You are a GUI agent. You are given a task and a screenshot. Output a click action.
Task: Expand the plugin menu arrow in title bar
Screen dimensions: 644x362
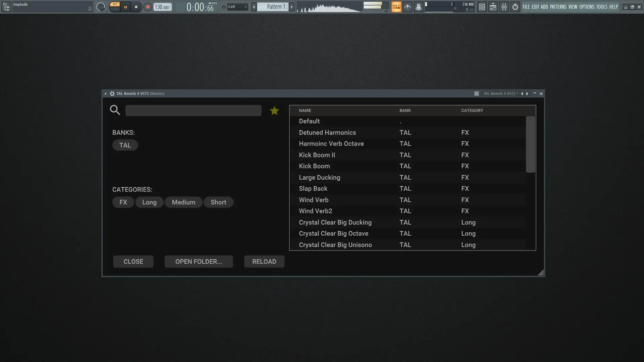pos(105,94)
